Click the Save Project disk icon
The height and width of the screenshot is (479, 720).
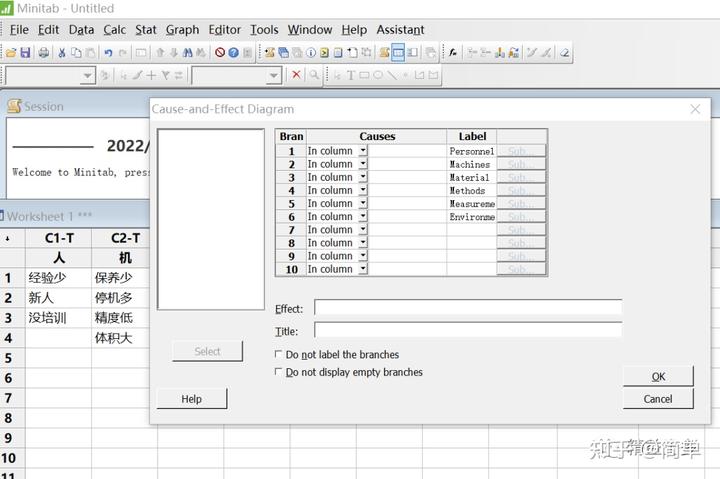pos(25,53)
